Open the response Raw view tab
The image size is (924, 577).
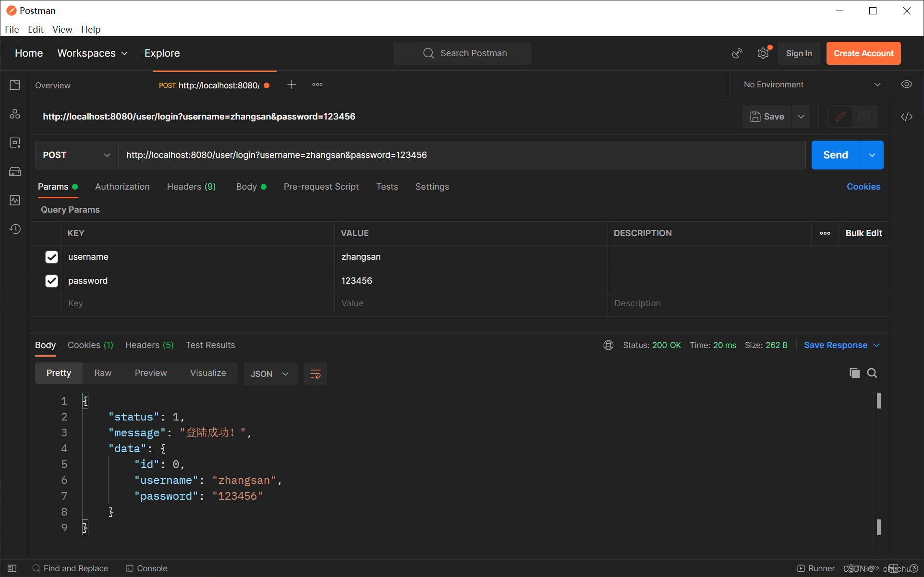[x=103, y=373]
